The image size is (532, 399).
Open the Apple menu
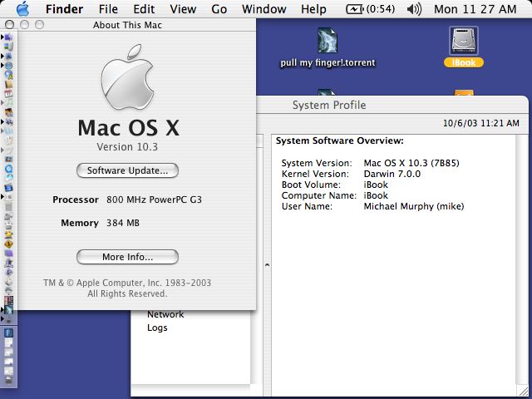point(22,8)
